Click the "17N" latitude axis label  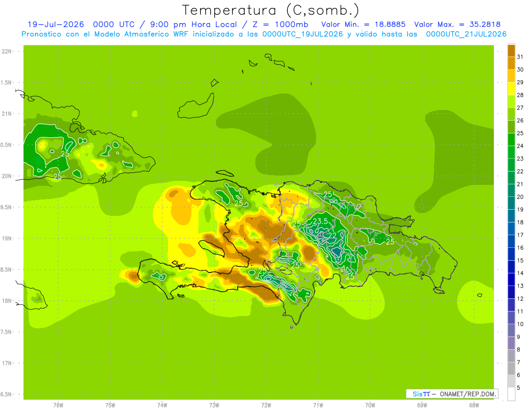6,364
